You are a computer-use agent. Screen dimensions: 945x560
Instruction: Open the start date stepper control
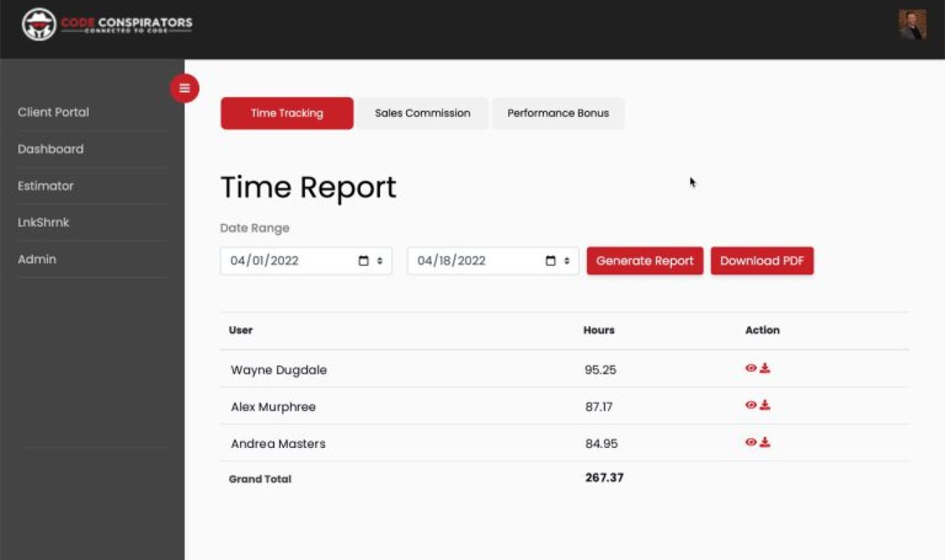point(379,260)
